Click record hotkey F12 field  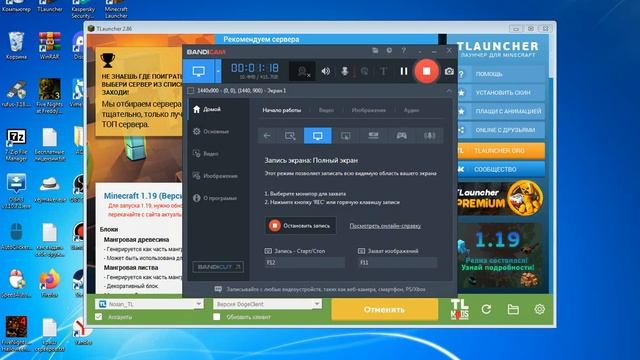pyautogui.click(x=304, y=262)
